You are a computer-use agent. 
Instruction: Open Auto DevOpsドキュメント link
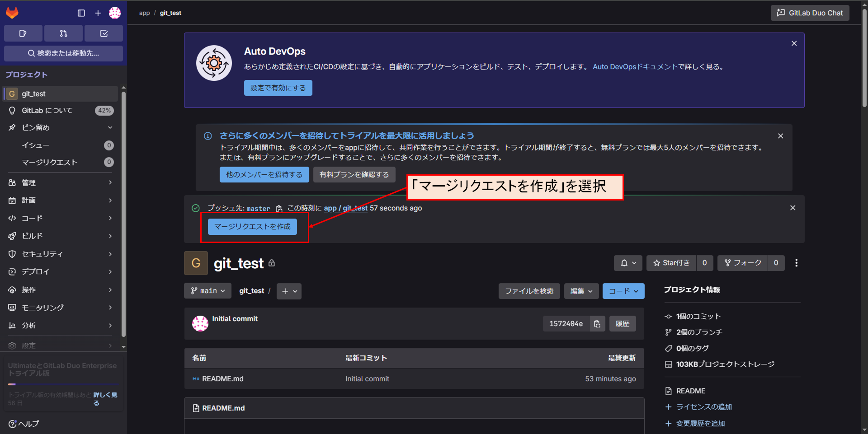(x=635, y=67)
